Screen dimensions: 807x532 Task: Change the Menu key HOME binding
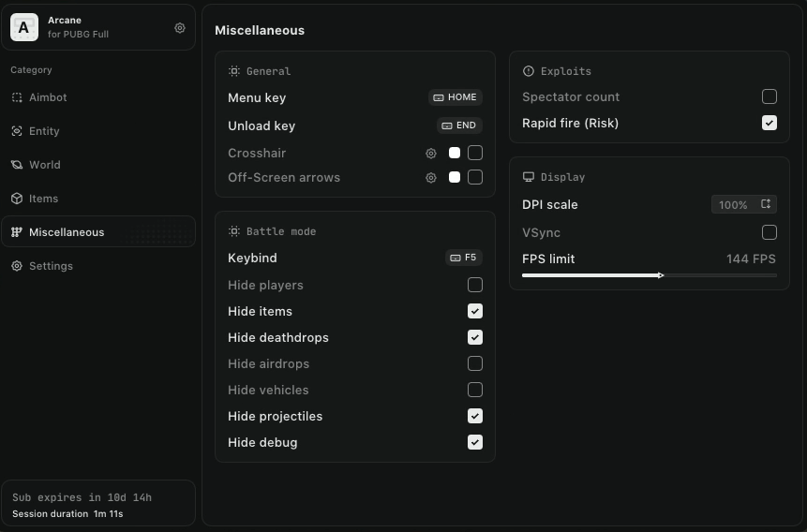[x=456, y=97]
